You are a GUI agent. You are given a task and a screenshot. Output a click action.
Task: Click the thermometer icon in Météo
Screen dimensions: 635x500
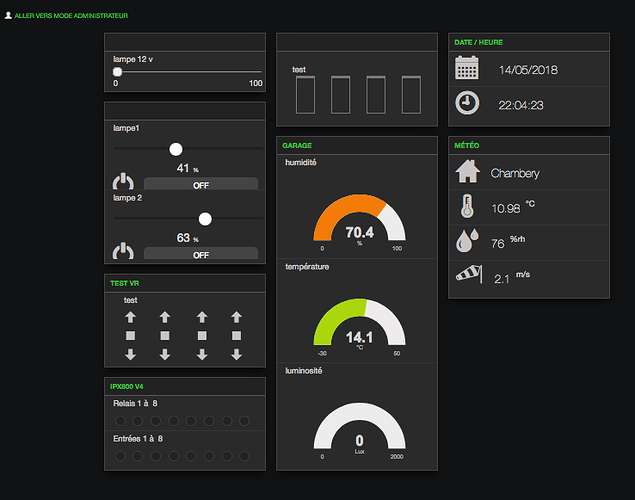[467, 207]
